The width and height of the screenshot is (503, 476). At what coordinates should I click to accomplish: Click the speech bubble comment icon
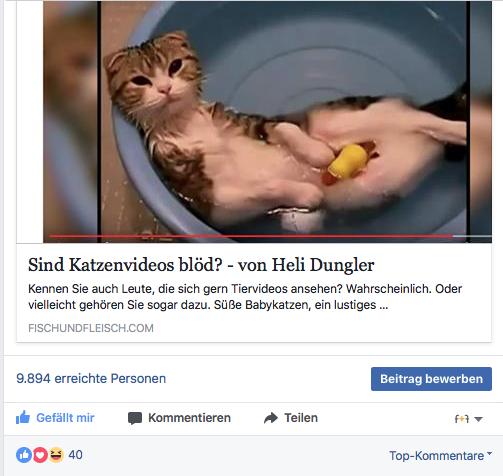[135, 418]
